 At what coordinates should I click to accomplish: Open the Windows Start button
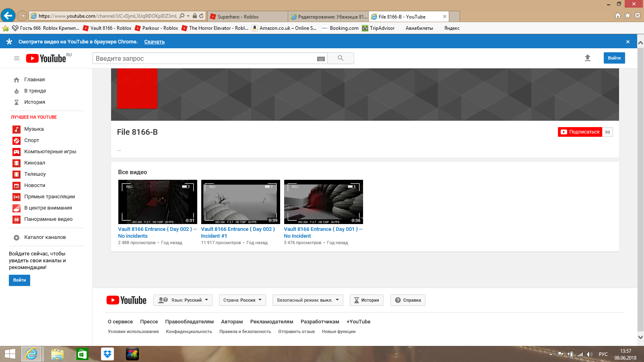click(x=10, y=354)
